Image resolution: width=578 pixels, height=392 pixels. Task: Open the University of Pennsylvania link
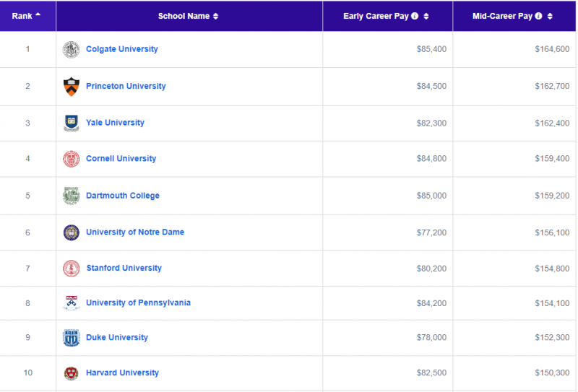point(138,302)
